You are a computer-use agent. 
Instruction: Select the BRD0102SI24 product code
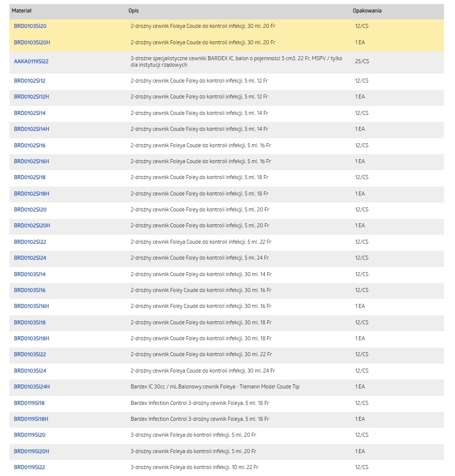(30, 258)
